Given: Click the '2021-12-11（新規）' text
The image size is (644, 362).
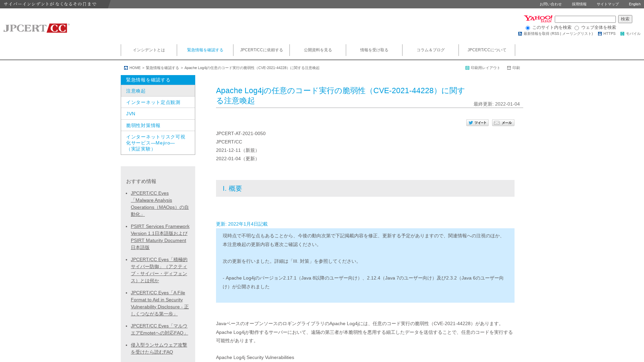Looking at the screenshot, I should click(x=238, y=150).
